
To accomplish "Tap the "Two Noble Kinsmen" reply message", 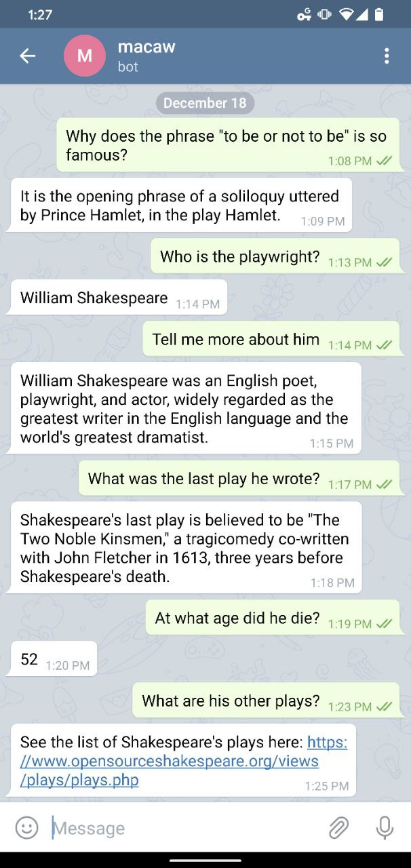I will (x=184, y=548).
